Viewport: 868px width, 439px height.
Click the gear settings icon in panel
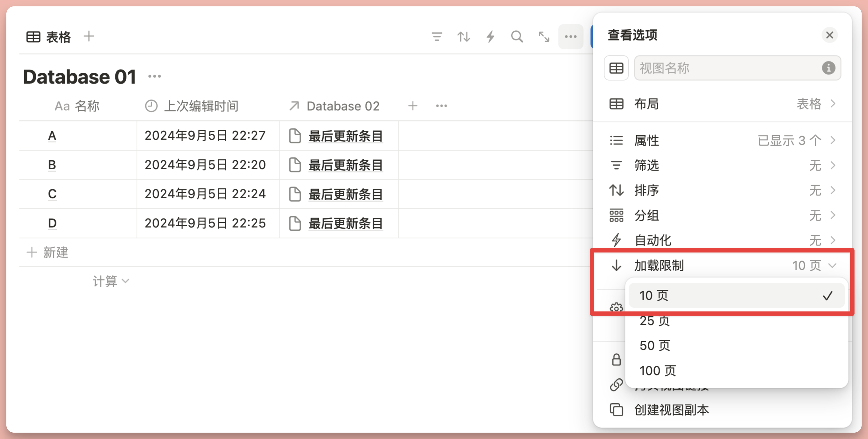pos(616,307)
